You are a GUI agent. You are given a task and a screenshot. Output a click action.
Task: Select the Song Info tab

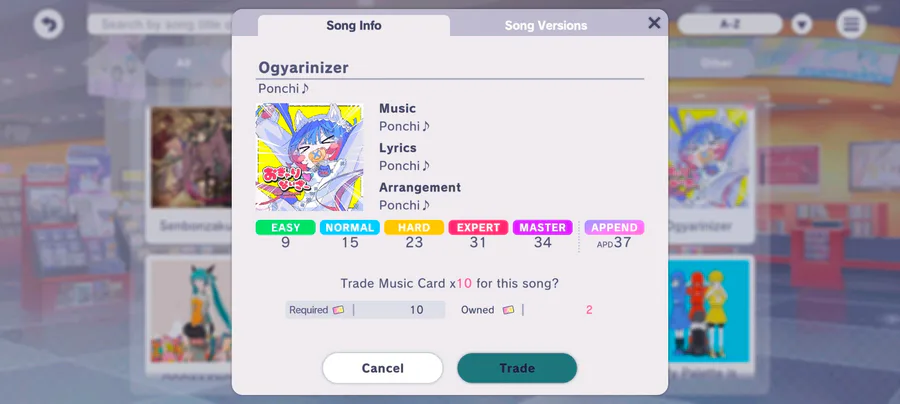(x=354, y=26)
